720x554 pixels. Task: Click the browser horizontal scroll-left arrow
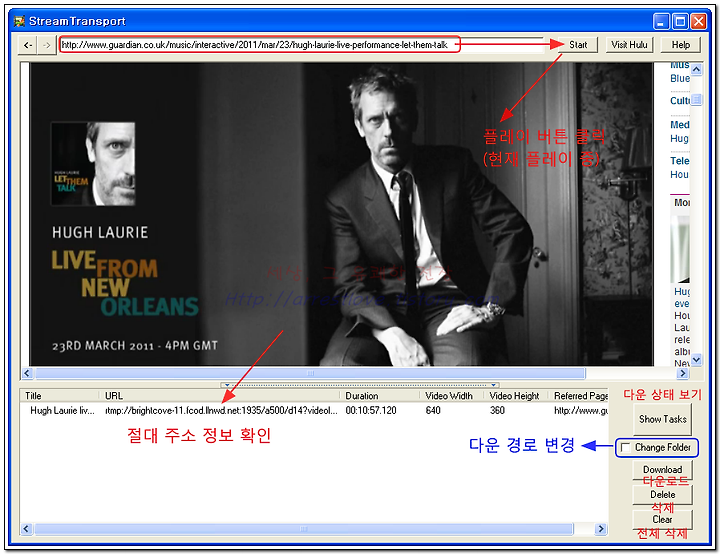click(27, 373)
